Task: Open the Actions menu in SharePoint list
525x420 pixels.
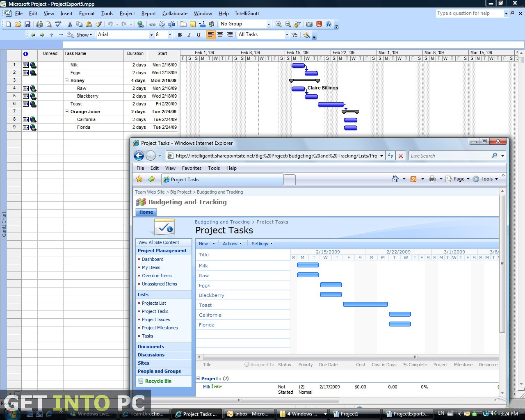Action: [x=232, y=244]
